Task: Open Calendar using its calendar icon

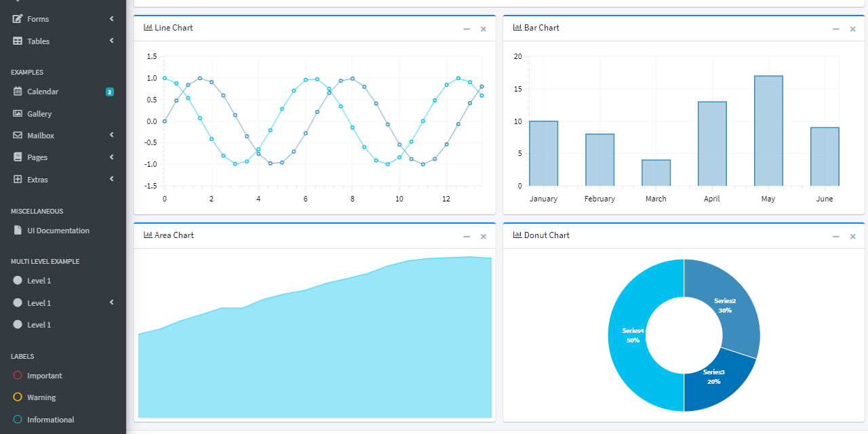Action: coord(18,91)
